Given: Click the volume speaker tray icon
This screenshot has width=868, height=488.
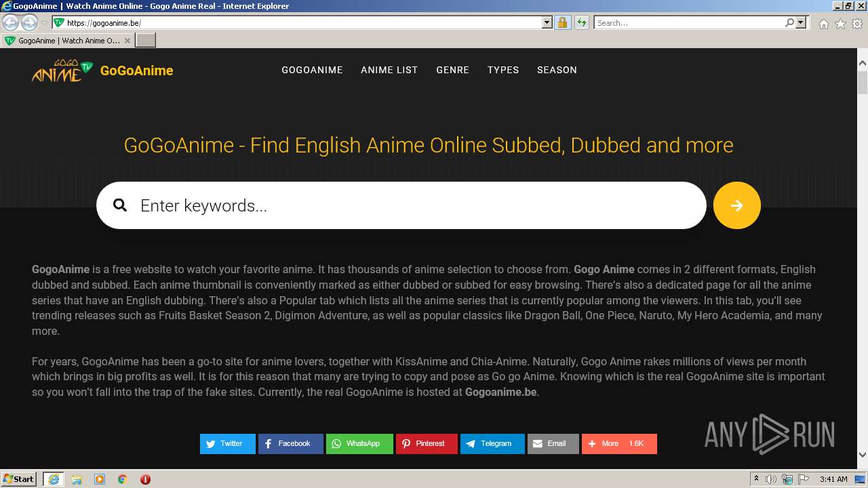Looking at the screenshot, I should pos(771,479).
